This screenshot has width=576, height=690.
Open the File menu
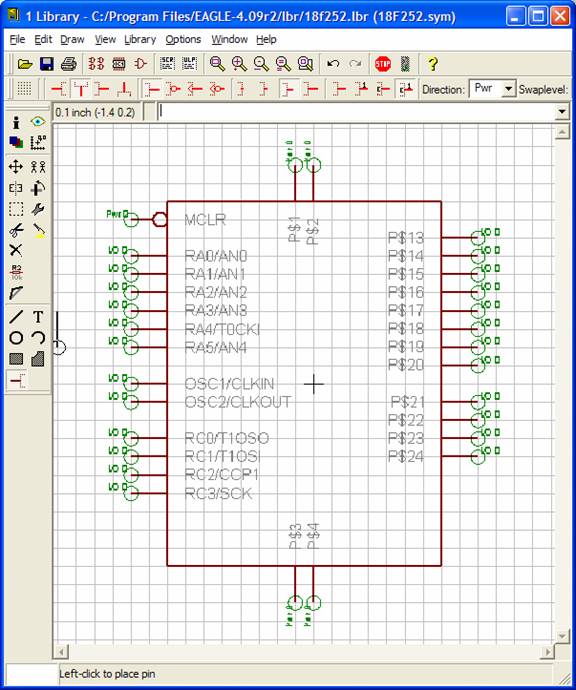pos(17,40)
